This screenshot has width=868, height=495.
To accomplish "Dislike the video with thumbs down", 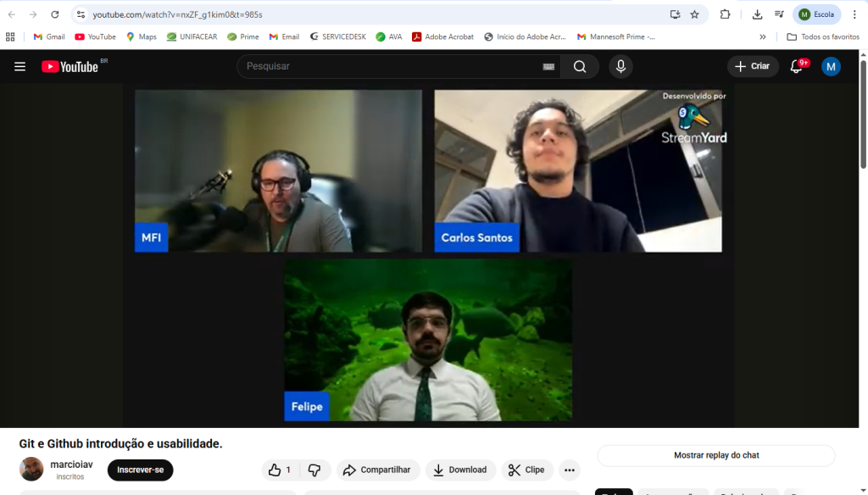I will click(314, 470).
